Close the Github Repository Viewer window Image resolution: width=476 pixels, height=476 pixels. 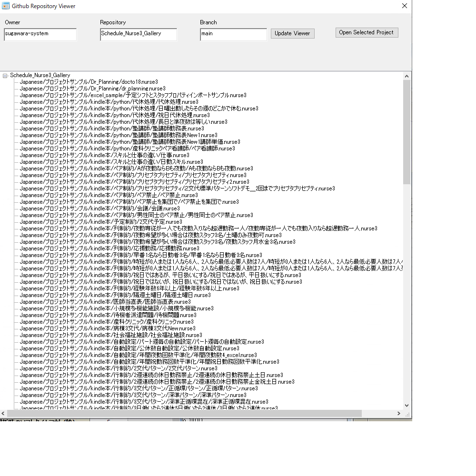tap(404, 6)
